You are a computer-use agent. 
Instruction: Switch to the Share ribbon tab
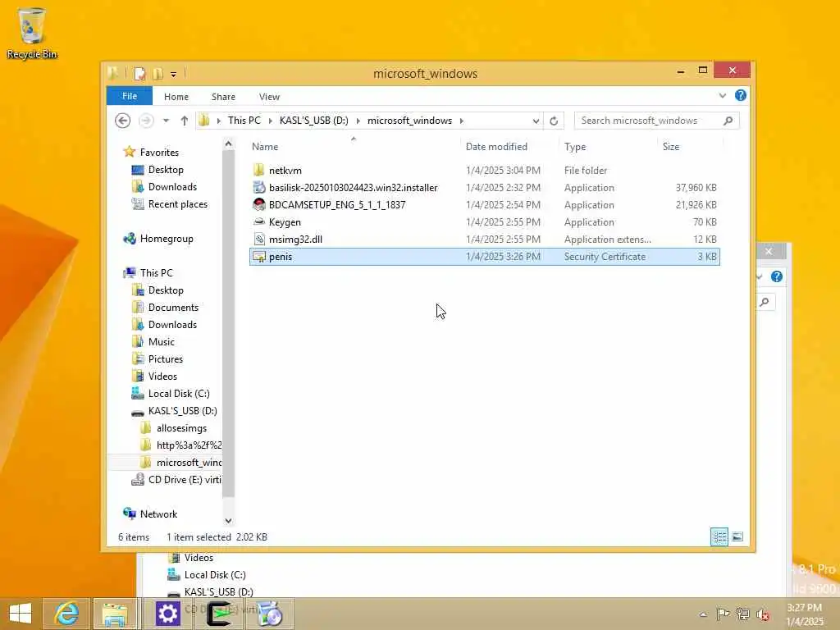tap(223, 97)
